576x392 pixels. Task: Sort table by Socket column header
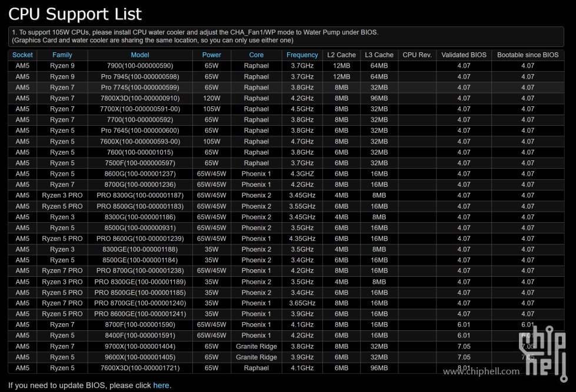tap(22, 55)
